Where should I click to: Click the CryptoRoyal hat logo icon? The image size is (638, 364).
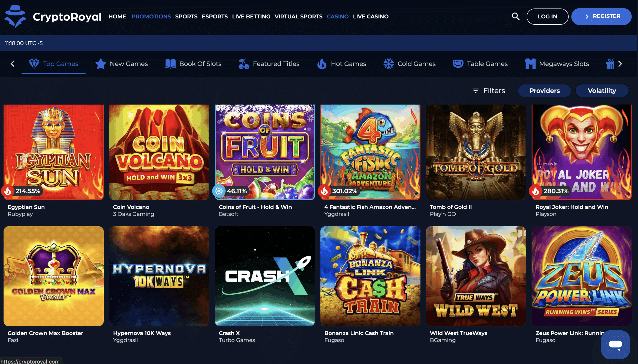coord(15,16)
